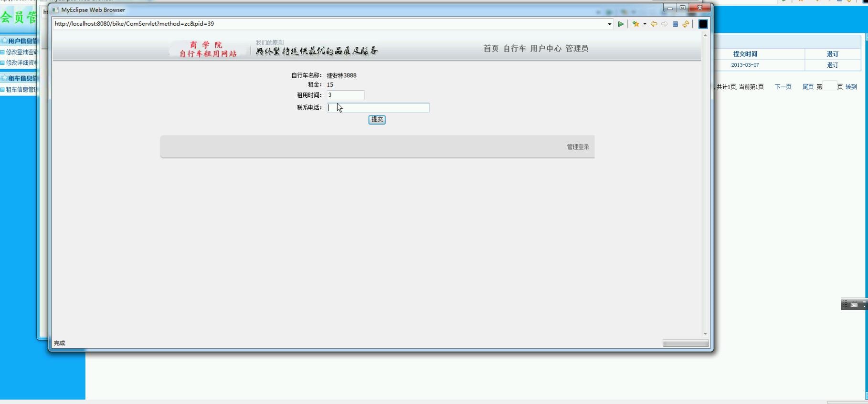Maximize the MyEclipse Web Browser window
Image resolution: width=868 pixels, height=404 pixels.
pyautogui.click(x=683, y=8)
